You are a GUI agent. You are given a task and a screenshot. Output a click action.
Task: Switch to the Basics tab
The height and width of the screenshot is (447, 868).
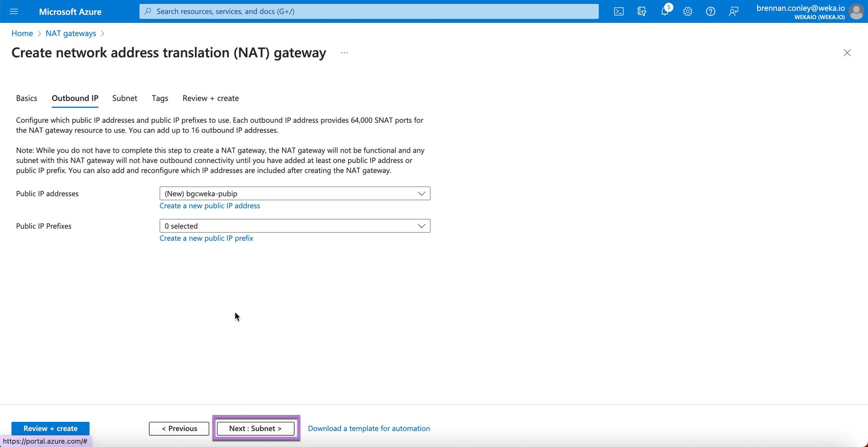(x=26, y=98)
